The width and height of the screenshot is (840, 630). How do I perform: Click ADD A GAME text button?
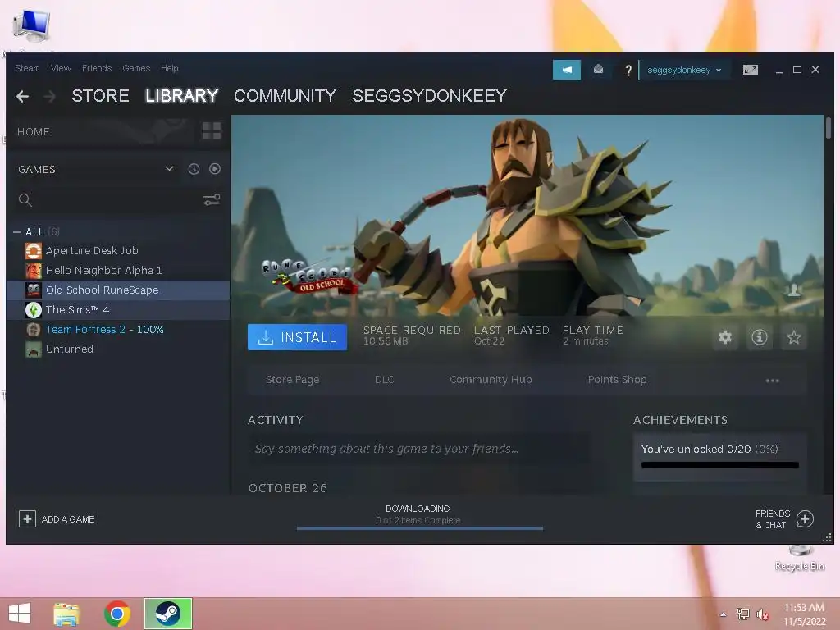point(67,519)
